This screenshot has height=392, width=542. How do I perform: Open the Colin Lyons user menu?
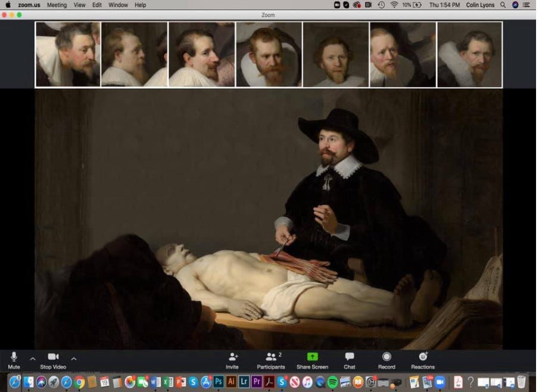(x=480, y=5)
